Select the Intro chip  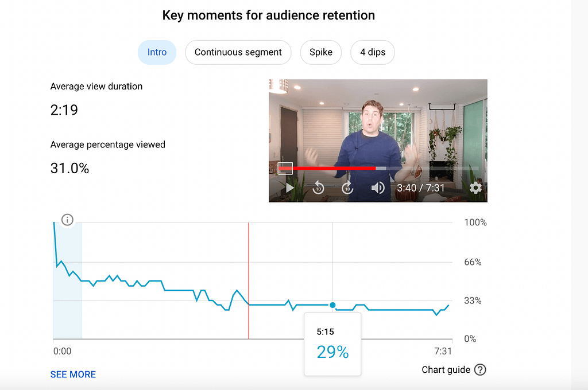tap(157, 52)
